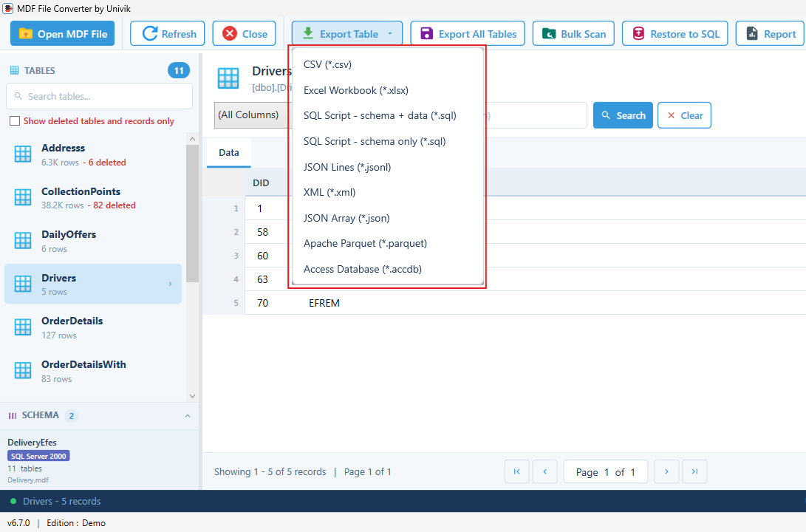Click into the Search tables input field
Image resolution: width=806 pixels, height=532 pixels.
point(99,96)
